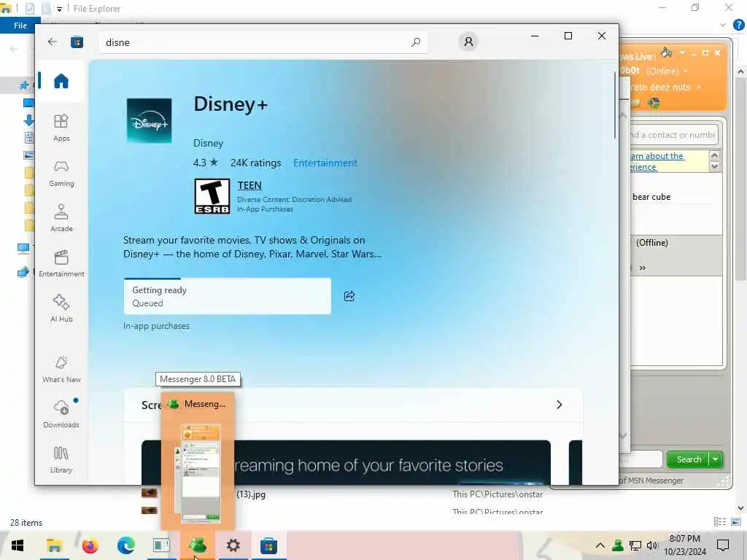Open the volume tray icon
The height and width of the screenshot is (560, 747).
coord(652,545)
